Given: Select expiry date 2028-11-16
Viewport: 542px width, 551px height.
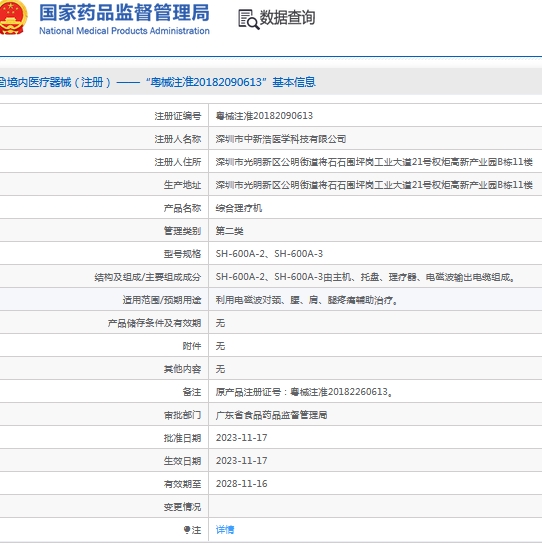Looking at the screenshot, I should (241, 484).
